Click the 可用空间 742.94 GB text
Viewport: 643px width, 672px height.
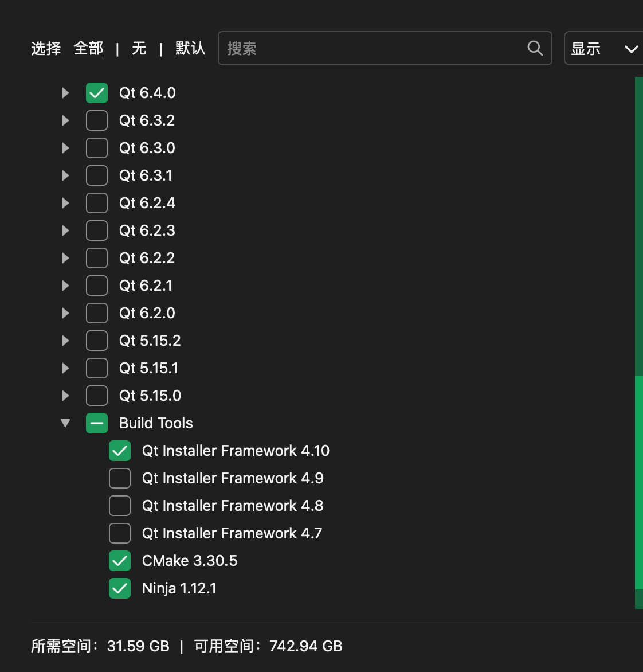[269, 646]
